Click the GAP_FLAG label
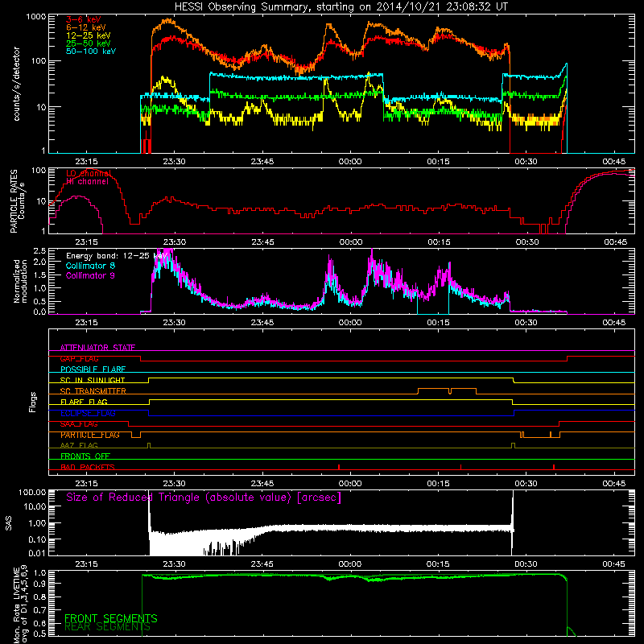The height and width of the screenshot is (644, 644). coord(79,358)
